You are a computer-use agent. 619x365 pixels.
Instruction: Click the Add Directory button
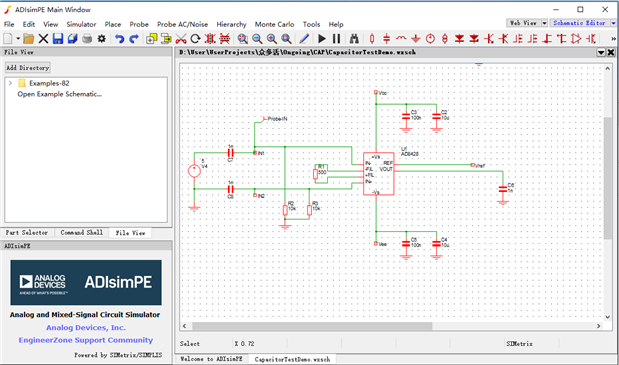point(28,68)
